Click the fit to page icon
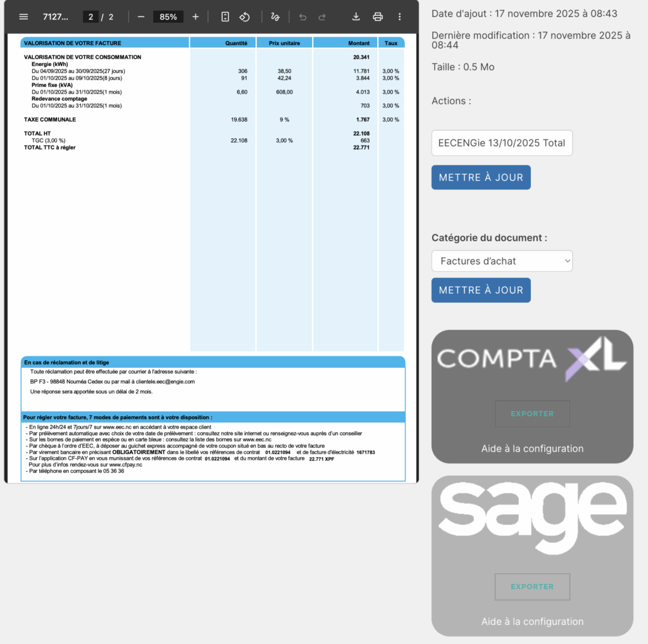The image size is (648, 644). coord(225,16)
